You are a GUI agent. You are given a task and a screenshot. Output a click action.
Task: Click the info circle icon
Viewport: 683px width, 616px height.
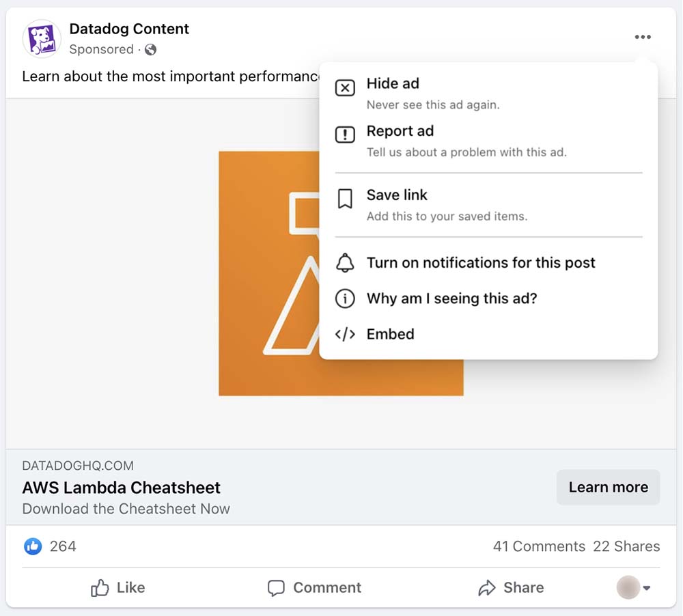pyautogui.click(x=345, y=298)
